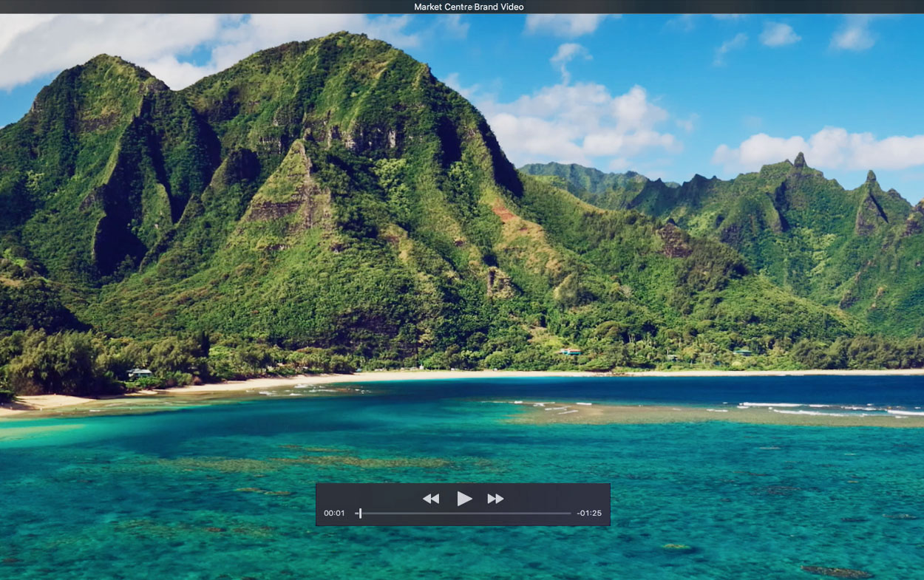Image resolution: width=924 pixels, height=580 pixels.
Task: Click the small white house at left shoreline
Action: (x=139, y=373)
